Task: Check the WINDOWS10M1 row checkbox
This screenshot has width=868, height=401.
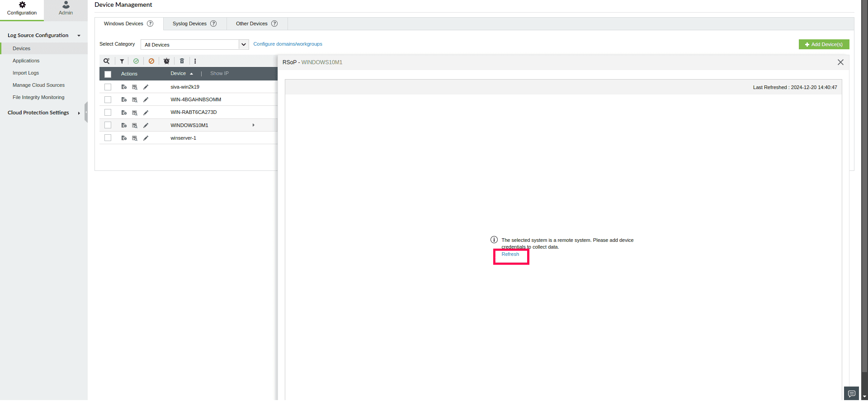Action: point(108,125)
